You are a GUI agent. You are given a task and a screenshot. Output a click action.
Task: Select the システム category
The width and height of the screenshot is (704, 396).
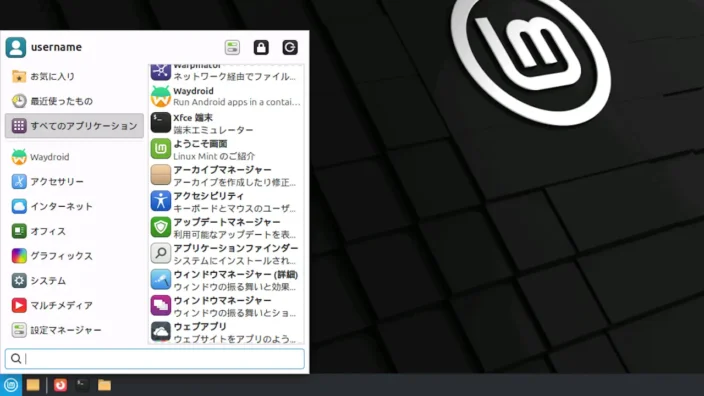tap(74, 281)
